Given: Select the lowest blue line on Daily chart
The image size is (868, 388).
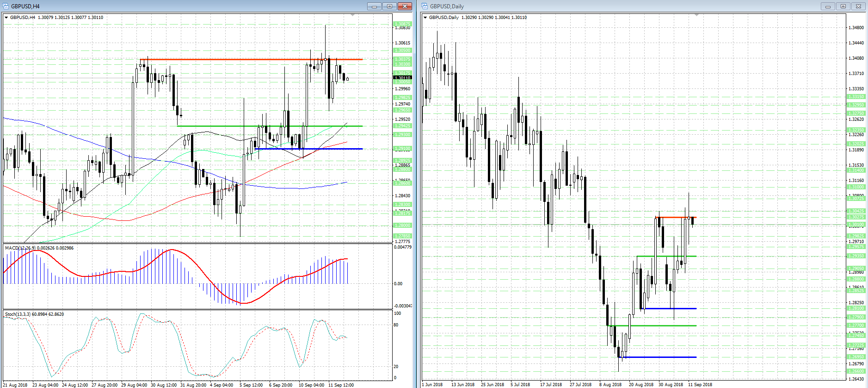Looking at the screenshot, I should pyautogui.click(x=657, y=357).
